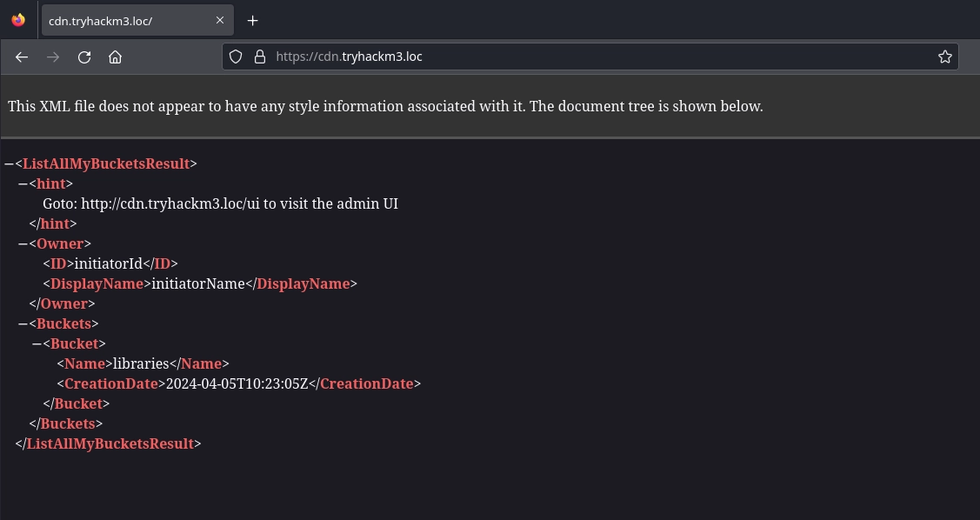
Task: Click the URL address bar field
Action: [591, 57]
